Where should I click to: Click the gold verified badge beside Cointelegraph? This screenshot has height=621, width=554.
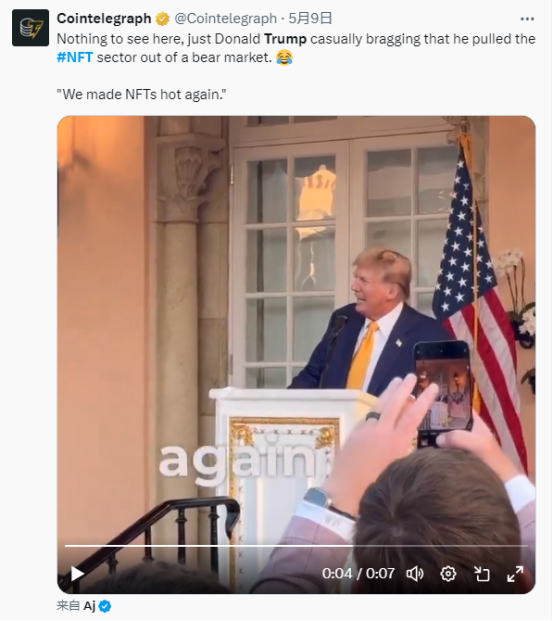coord(162,19)
